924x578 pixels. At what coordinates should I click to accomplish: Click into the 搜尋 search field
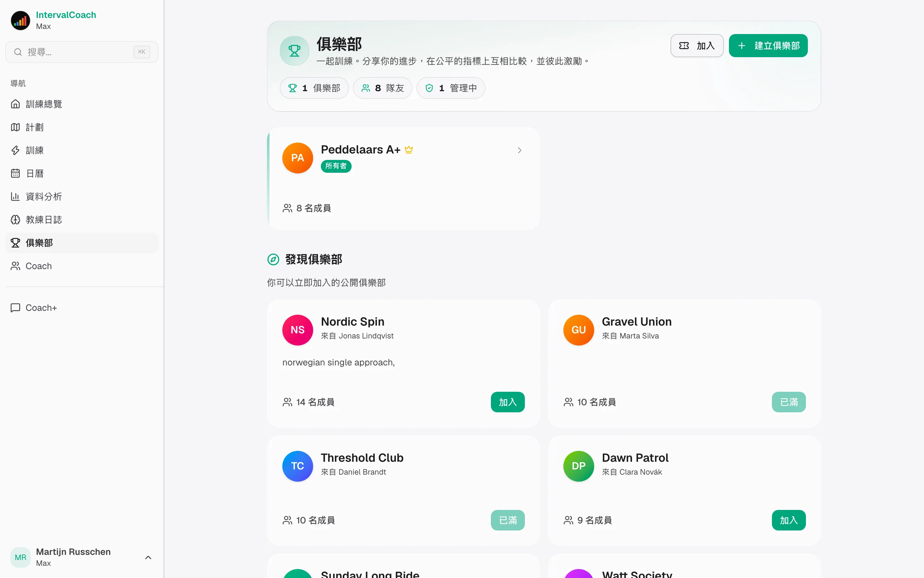click(82, 52)
